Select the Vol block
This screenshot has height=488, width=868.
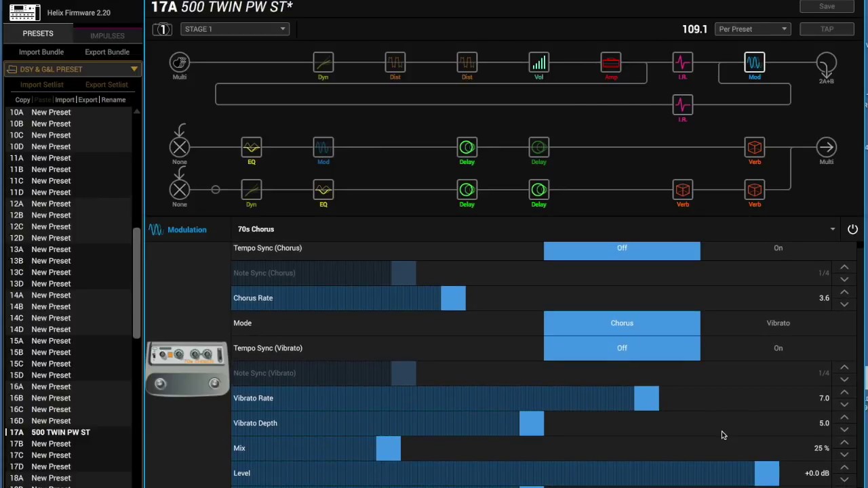coord(539,63)
